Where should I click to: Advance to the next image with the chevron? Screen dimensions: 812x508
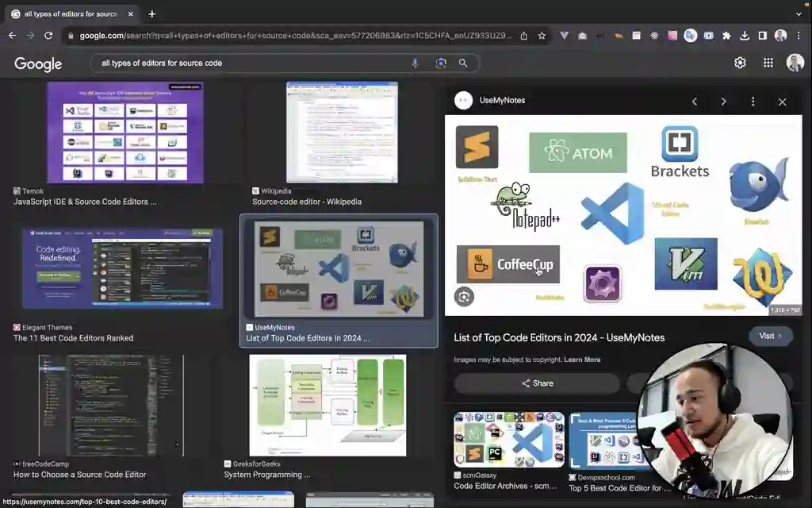tap(723, 102)
